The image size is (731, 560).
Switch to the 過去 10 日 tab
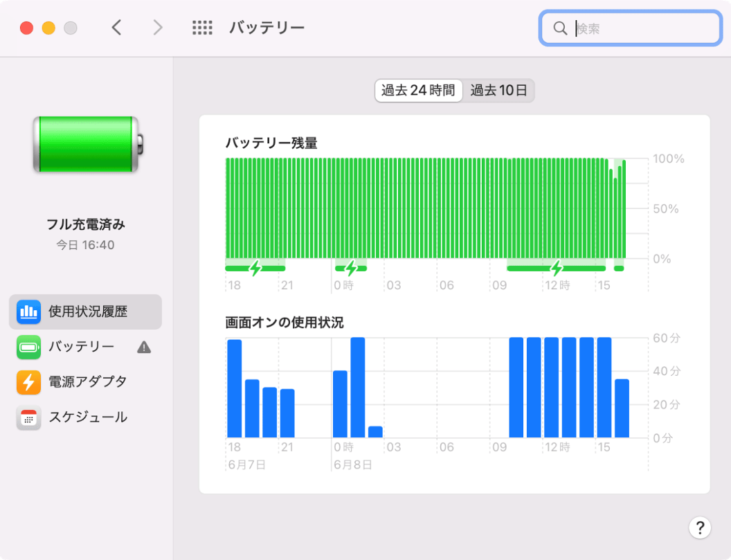[x=498, y=90]
